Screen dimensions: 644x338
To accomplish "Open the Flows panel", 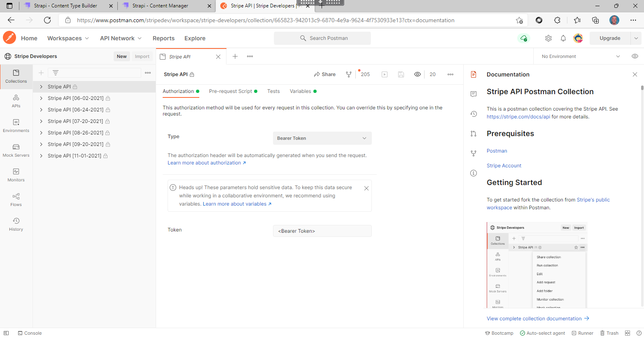I will (x=16, y=200).
